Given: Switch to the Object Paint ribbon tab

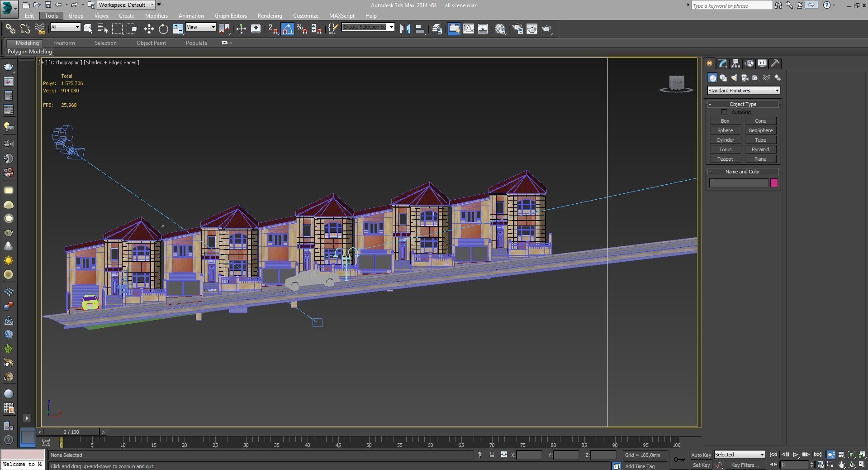Looking at the screenshot, I should [x=151, y=43].
